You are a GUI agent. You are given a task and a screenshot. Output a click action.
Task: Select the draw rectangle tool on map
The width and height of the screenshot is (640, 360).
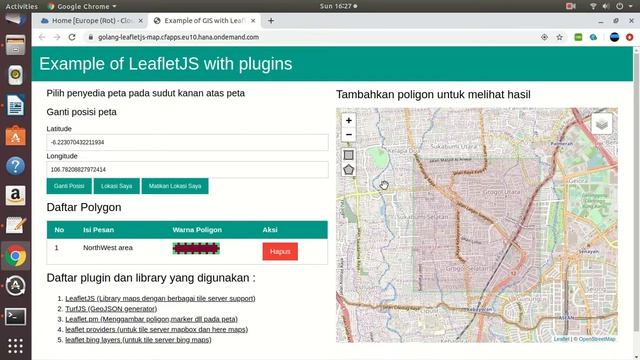(x=349, y=155)
